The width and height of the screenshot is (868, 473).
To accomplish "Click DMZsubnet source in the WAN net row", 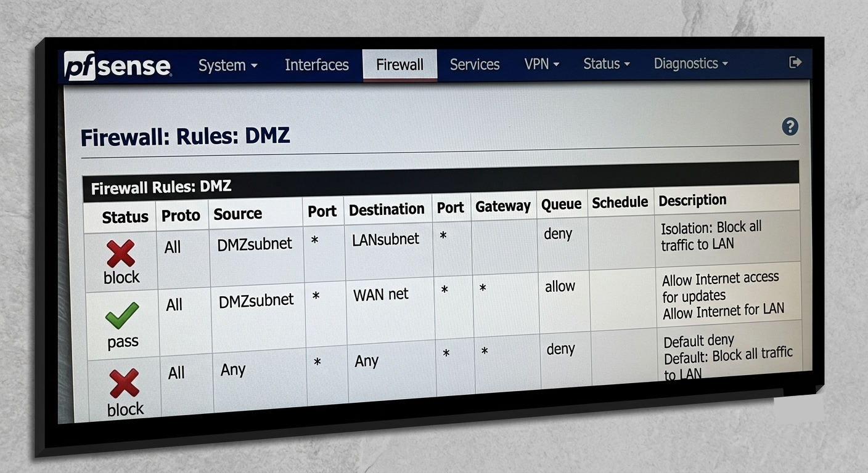I will (x=256, y=301).
